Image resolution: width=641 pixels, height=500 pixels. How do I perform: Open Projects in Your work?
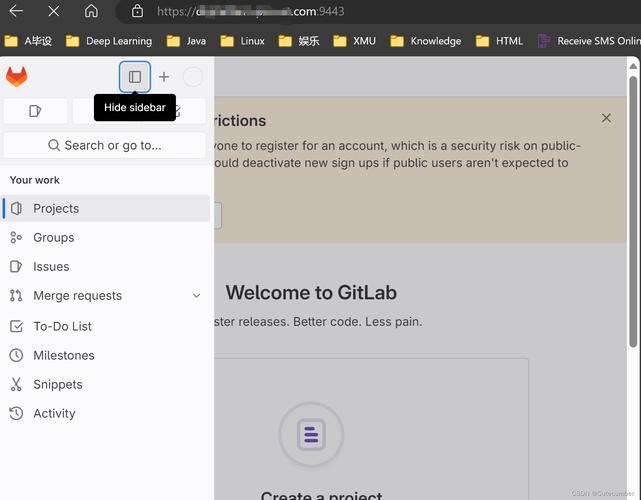pyautogui.click(x=106, y=209)
